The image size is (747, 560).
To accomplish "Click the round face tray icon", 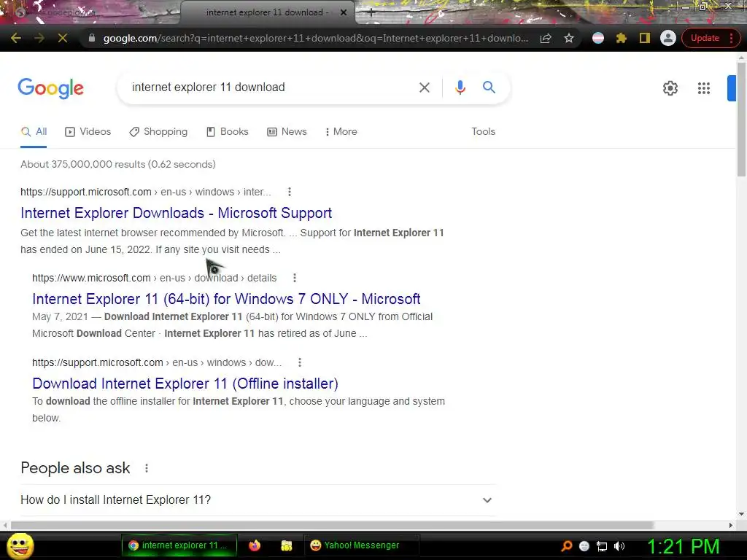I will [584, 546].
